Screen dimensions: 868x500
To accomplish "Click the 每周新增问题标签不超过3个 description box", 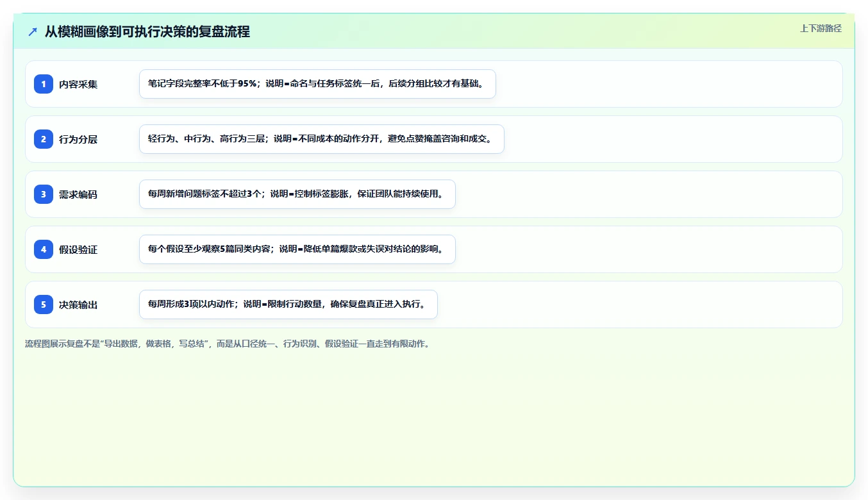I will click(297, 194).
